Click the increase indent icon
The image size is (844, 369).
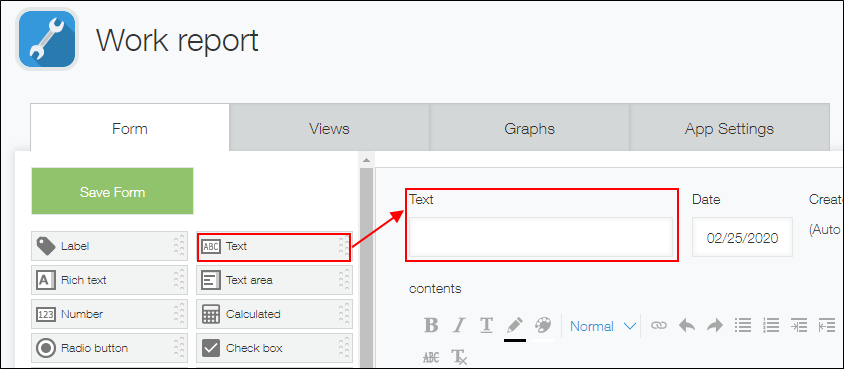click(x=799, y=325)
